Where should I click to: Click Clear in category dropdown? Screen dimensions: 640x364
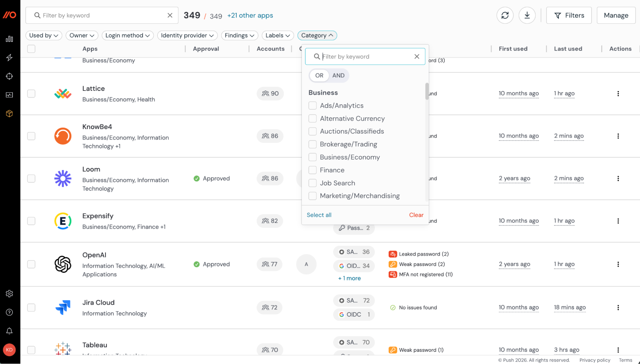pos(416,215)
